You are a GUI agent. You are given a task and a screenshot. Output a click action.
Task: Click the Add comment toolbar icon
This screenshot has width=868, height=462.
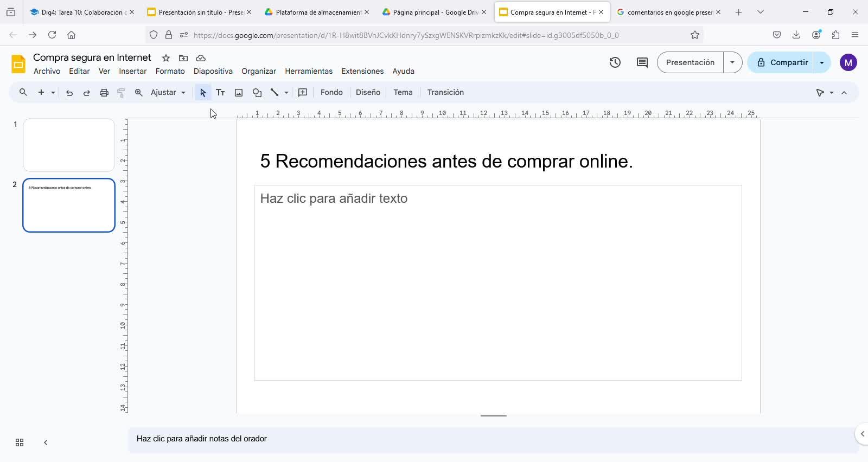[x=303, y=93]
